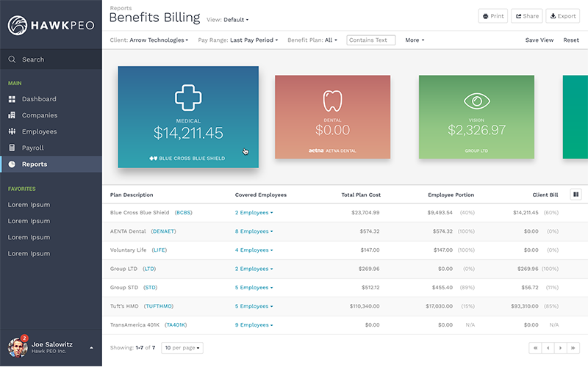Image resolution: width=588 pixels, height=381 pixels.
Task: Click the DENAET plan code link
Action: (163, 231)
